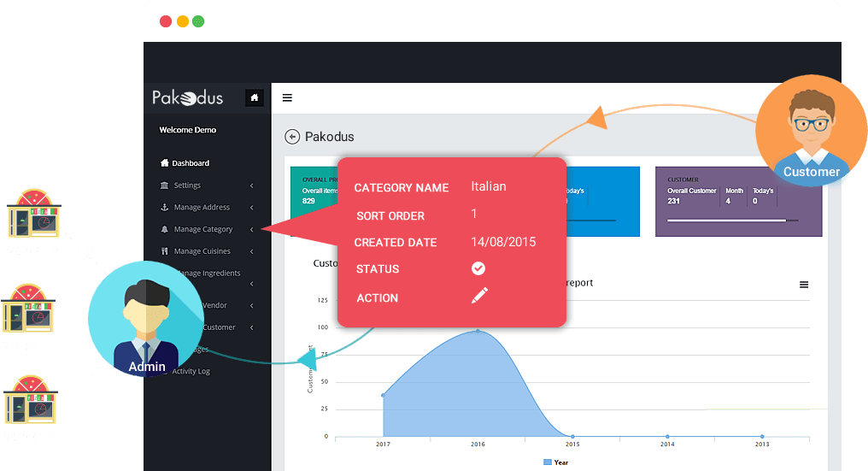Expand the Settings submenu chevron
The image size is (868, 471).
[x=252, y=185]
